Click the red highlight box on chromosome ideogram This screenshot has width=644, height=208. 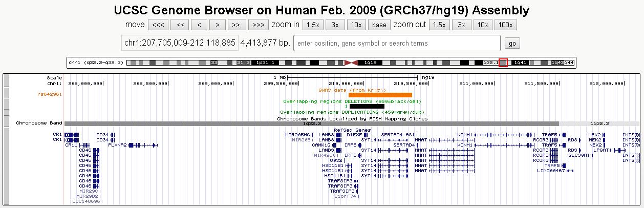(x=503, y=63)
